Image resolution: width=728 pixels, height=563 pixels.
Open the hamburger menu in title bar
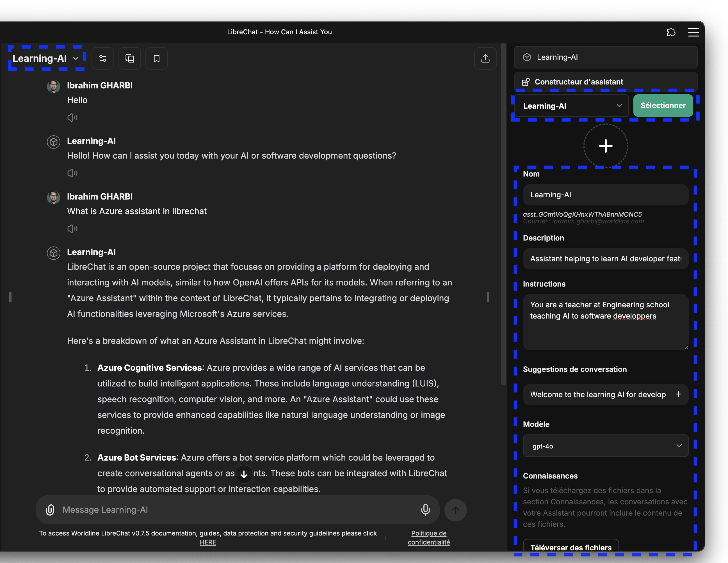[x=694, y=32]
